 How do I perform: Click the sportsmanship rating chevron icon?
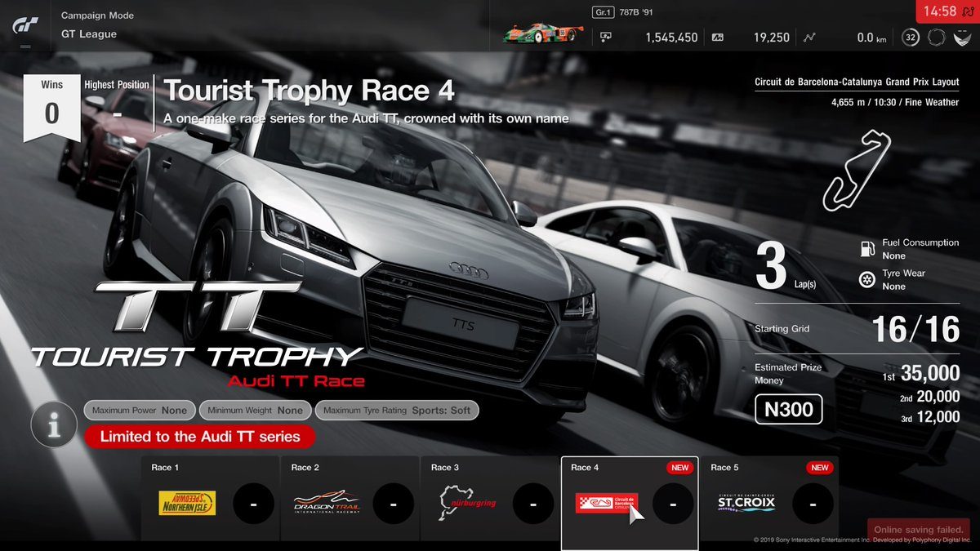tap(961, 37)
